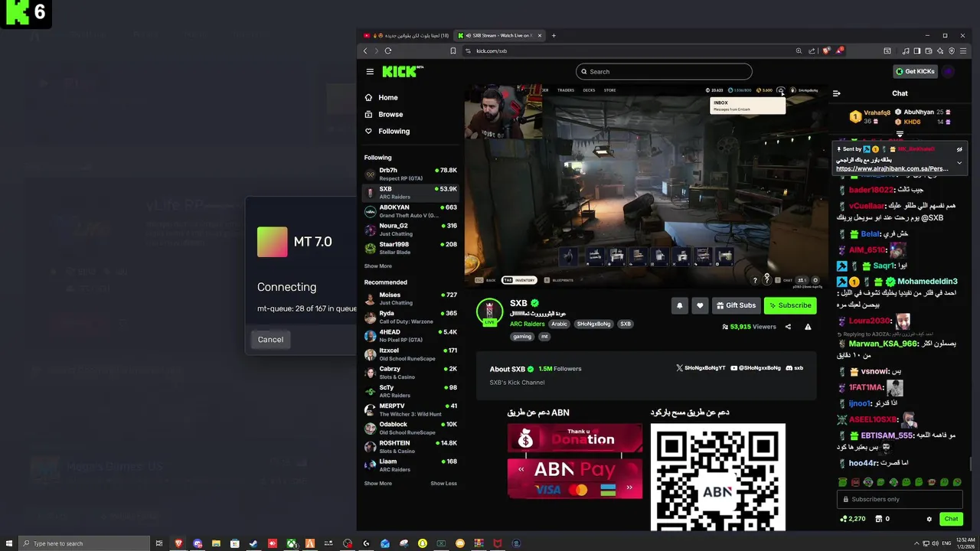The height and width of the screenshot is (551, 980).
Task: Hide the pinned chat message
Action: 959,149
